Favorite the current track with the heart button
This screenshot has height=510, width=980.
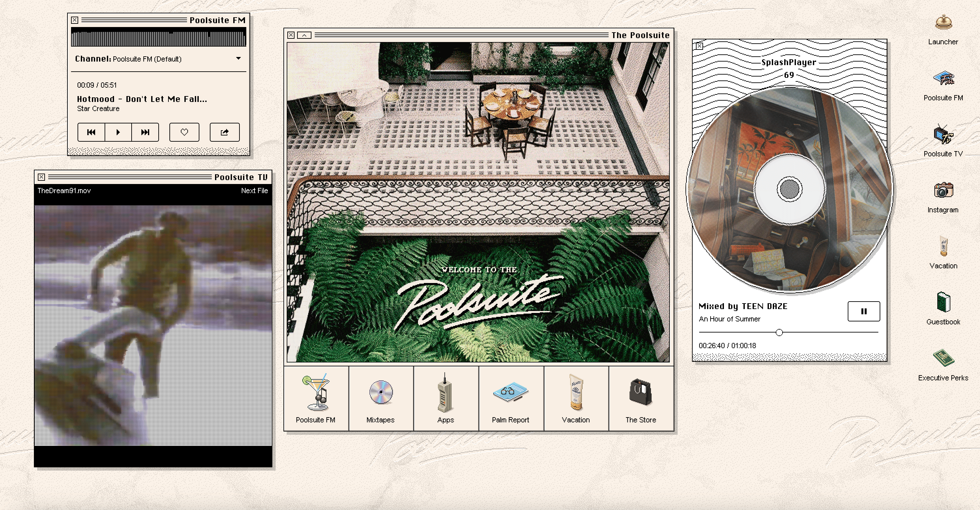tap(184, 132)
